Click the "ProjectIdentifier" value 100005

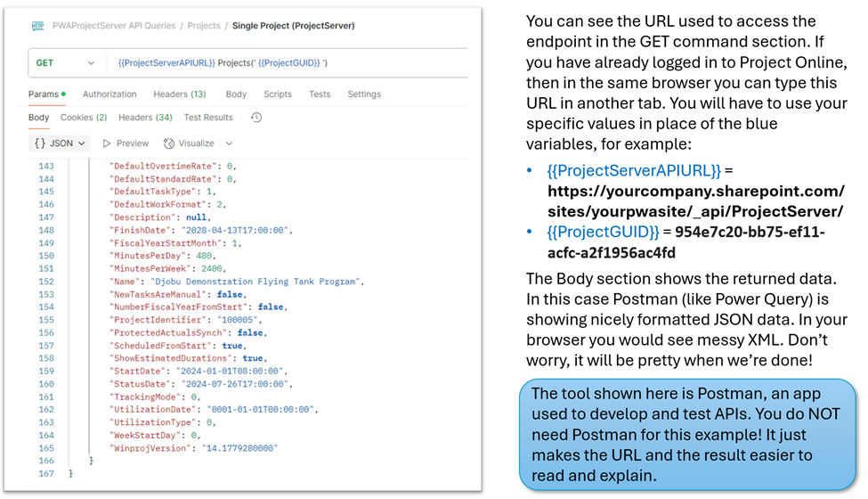click(237, 320)
